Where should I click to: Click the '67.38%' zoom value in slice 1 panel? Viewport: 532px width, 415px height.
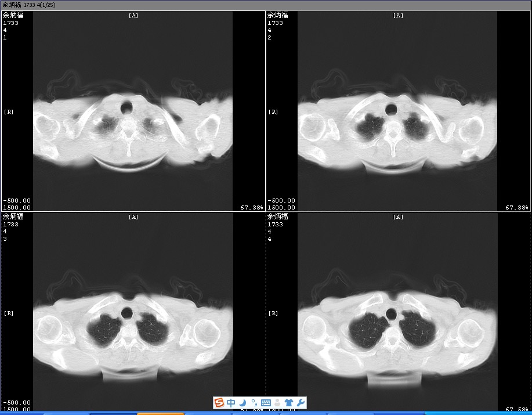coord(252,207)
